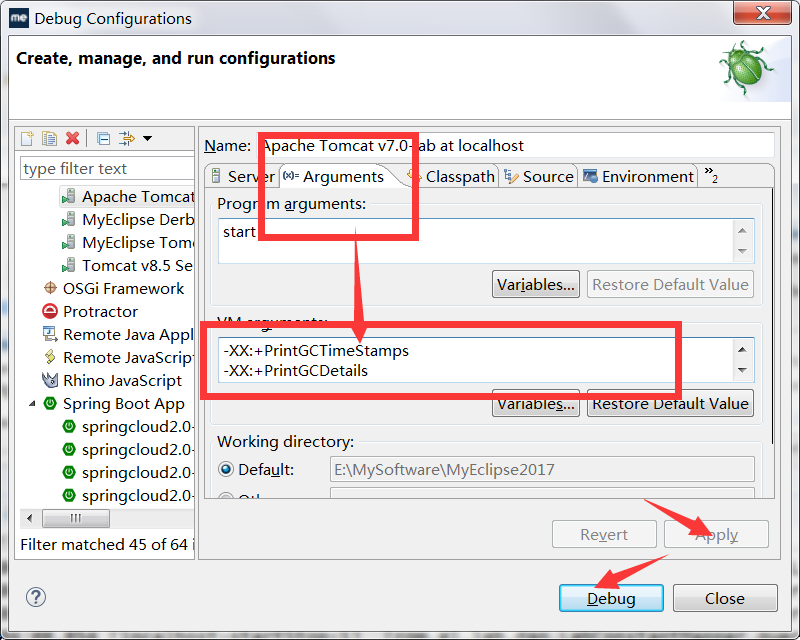Click the Remote Java Application icon
This screenshot has width=800, height=640.
coord(49,334)
